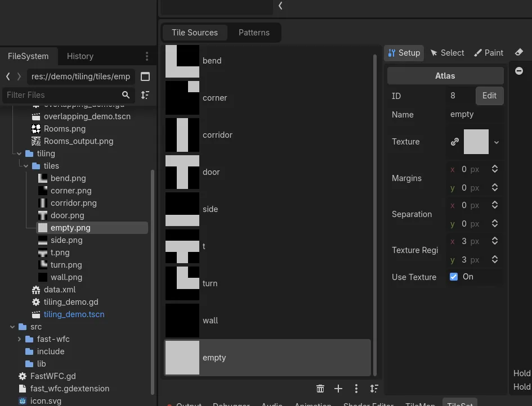Click the FileSystem tree scrollbar
532x406 pixels.
pos(153,281)
